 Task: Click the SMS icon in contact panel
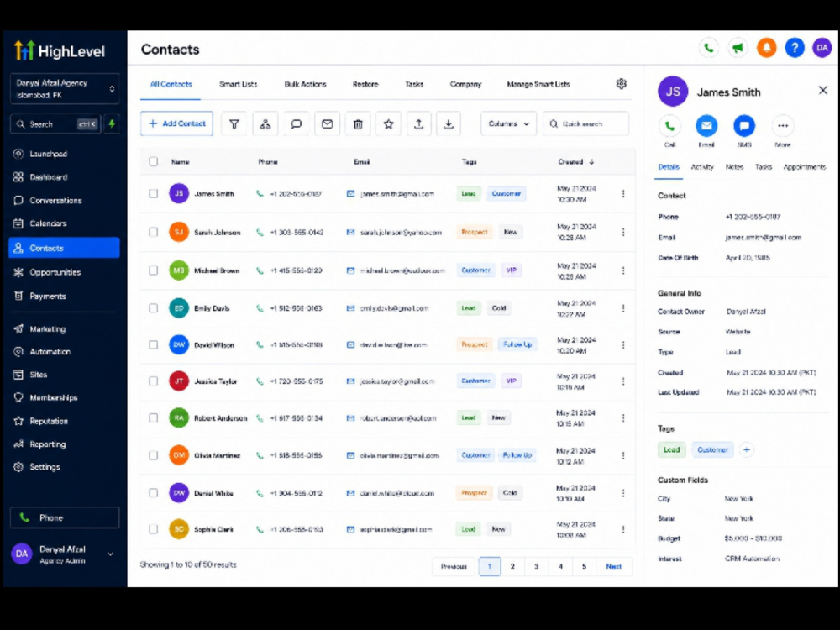744,127
